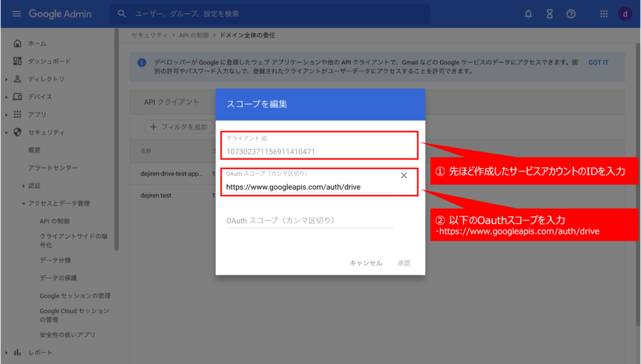Open 概要 under Security
Image resolution: width=641 pixels, height=364 pixels.
point(34,150)
